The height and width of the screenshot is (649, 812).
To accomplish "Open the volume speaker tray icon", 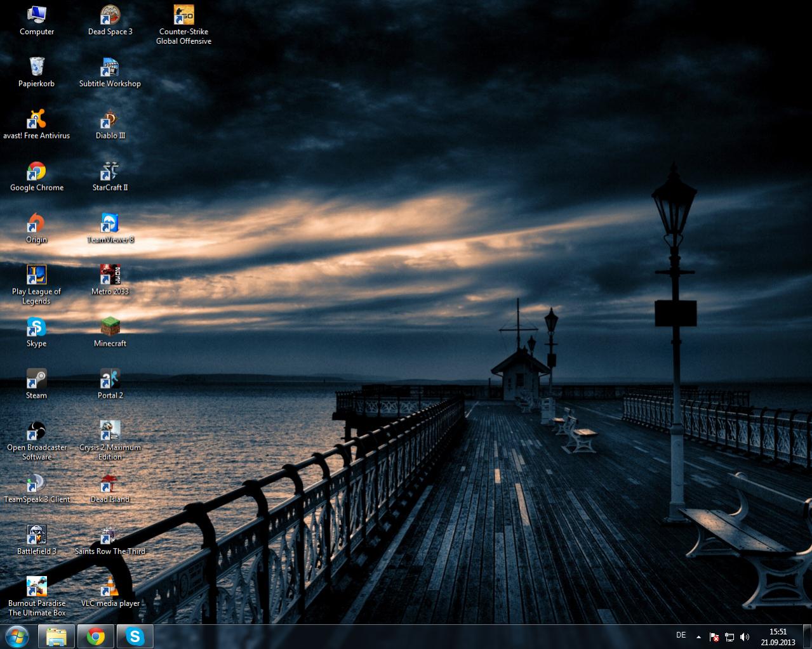I will coord(745,637).
